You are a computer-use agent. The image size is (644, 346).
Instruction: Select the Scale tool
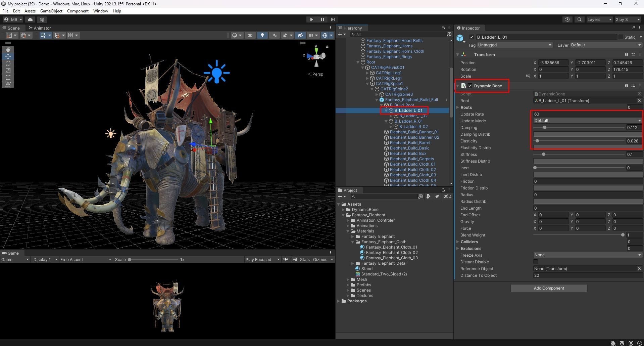8,71
